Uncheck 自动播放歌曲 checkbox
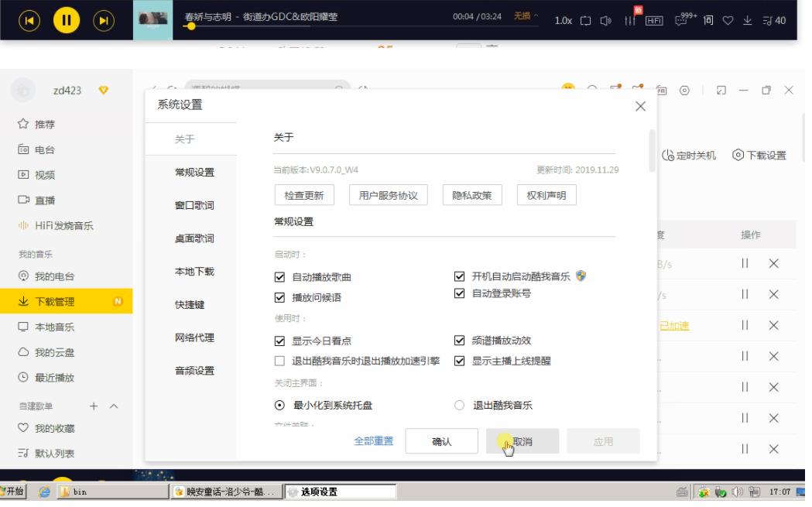 point(280,277)
